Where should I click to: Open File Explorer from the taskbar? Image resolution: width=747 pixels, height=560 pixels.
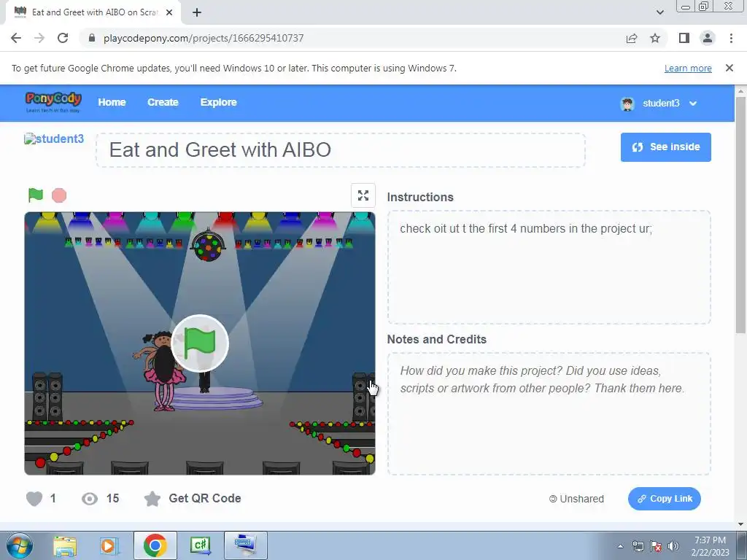[65, 545]
